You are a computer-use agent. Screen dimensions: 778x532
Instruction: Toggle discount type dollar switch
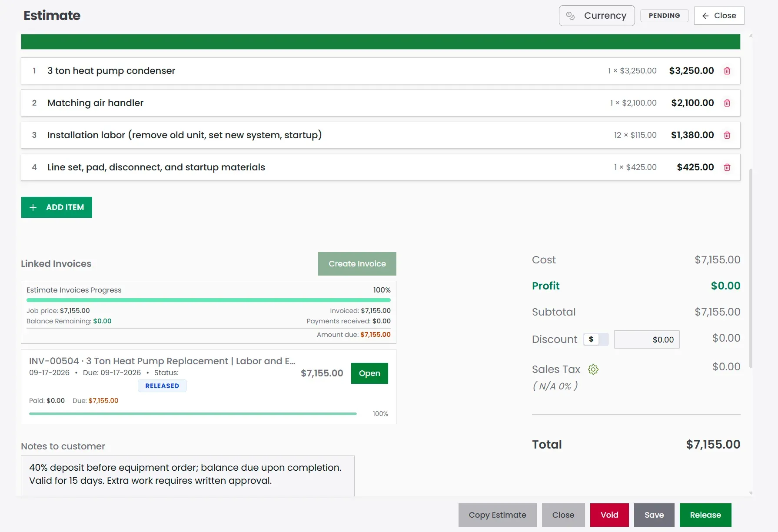596,339
